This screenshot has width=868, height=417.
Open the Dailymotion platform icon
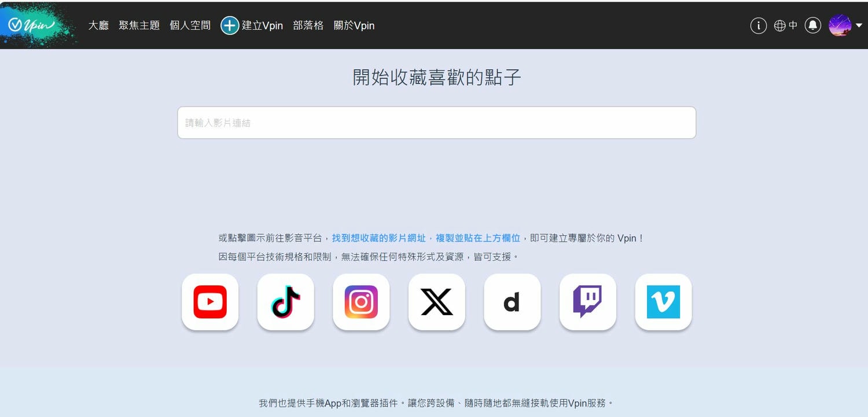[512, 302]
